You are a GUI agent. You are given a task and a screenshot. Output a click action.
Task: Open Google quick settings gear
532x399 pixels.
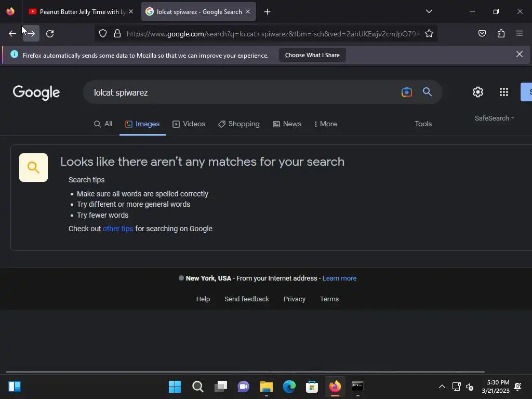pos(478,92)
